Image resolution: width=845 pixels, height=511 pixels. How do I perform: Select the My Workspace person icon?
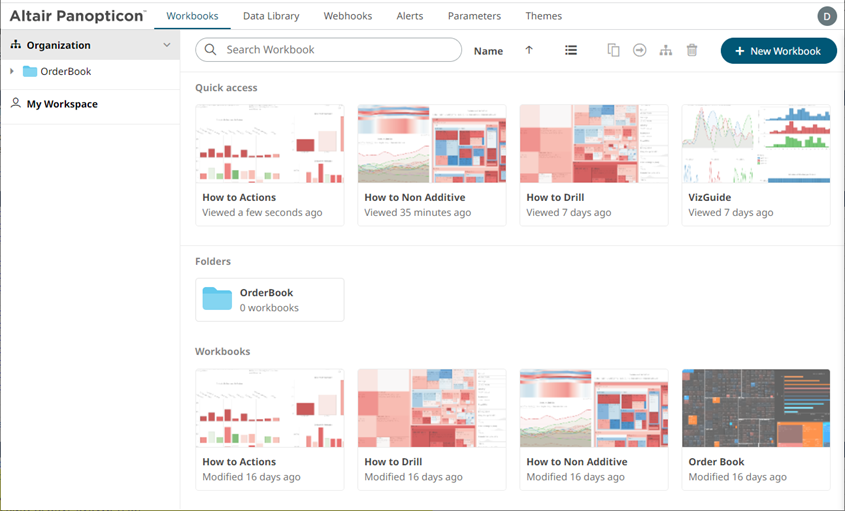[16, 103]
